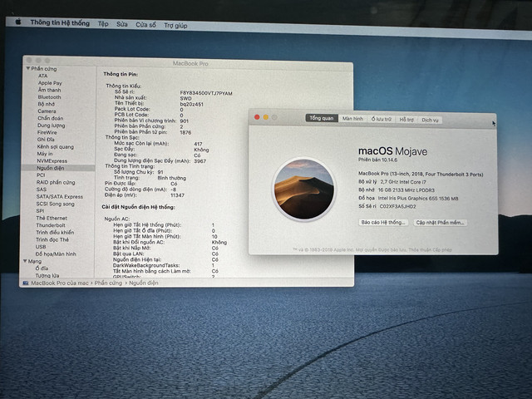Select the Dịch vụ tab
The height and width of the screenshot is (399, 532).
point(430,120)
